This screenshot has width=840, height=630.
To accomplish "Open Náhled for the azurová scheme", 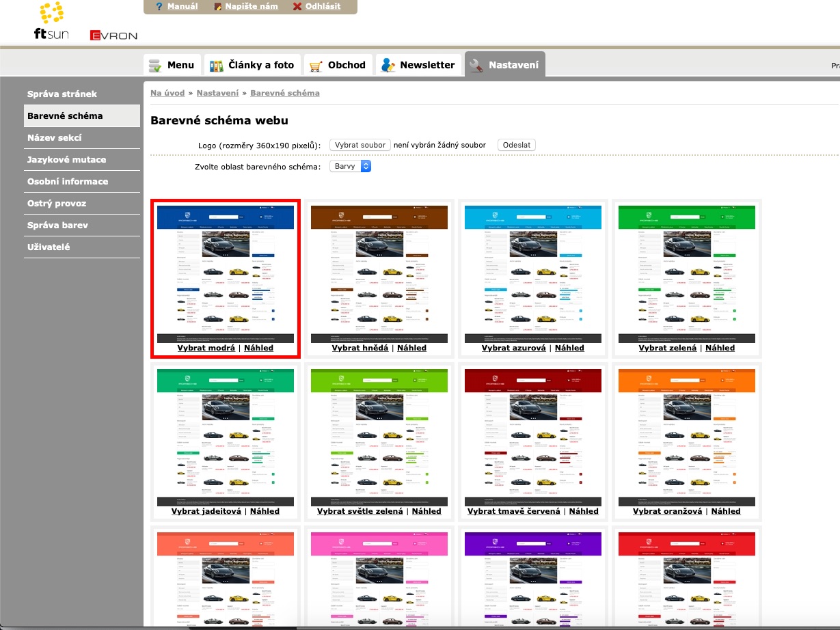I will (x=569, y=348).
